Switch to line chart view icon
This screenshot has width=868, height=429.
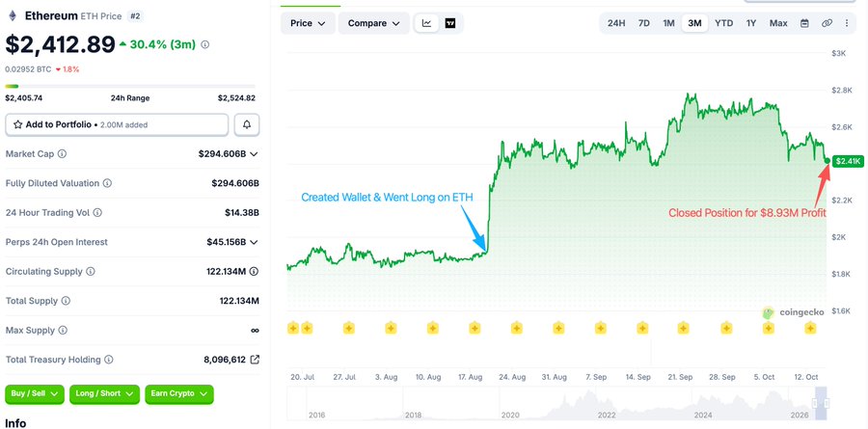point(427,23)
